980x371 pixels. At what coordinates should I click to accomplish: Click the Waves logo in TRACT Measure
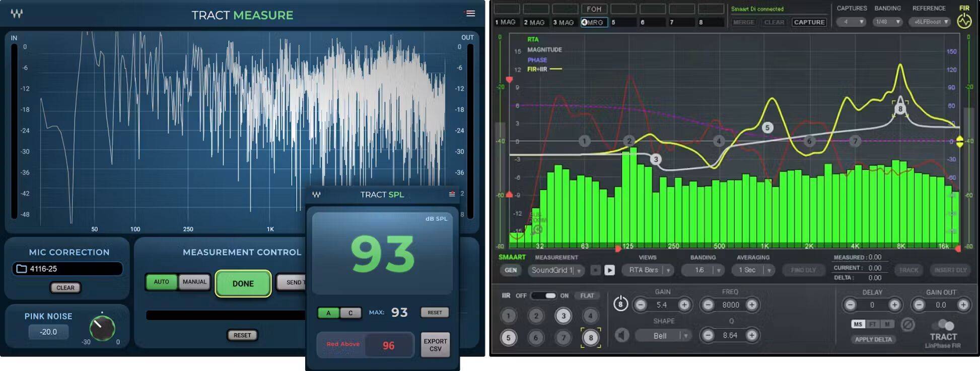point(17,14)
